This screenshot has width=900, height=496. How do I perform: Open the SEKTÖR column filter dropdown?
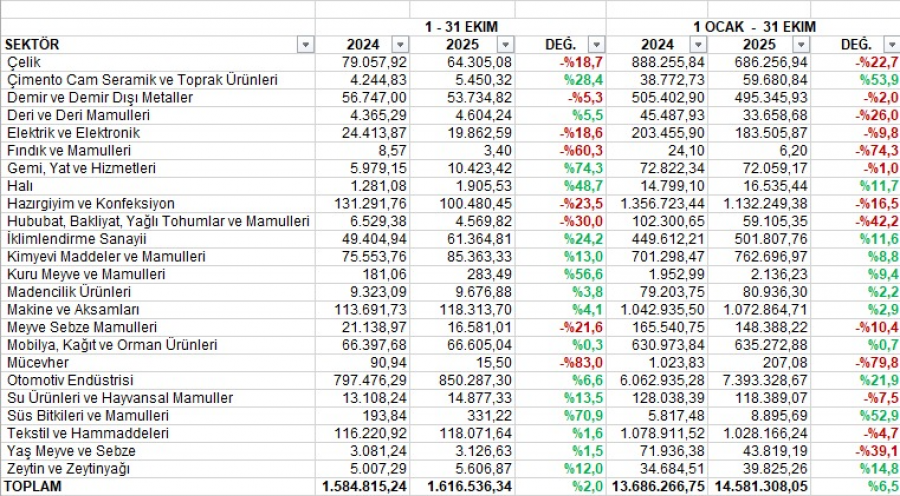[305, 45]
